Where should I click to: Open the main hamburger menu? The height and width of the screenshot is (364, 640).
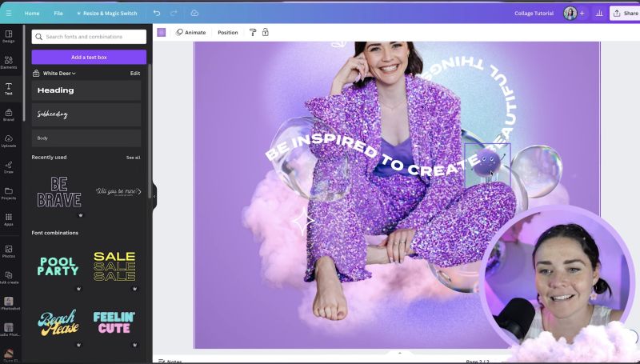9,13
